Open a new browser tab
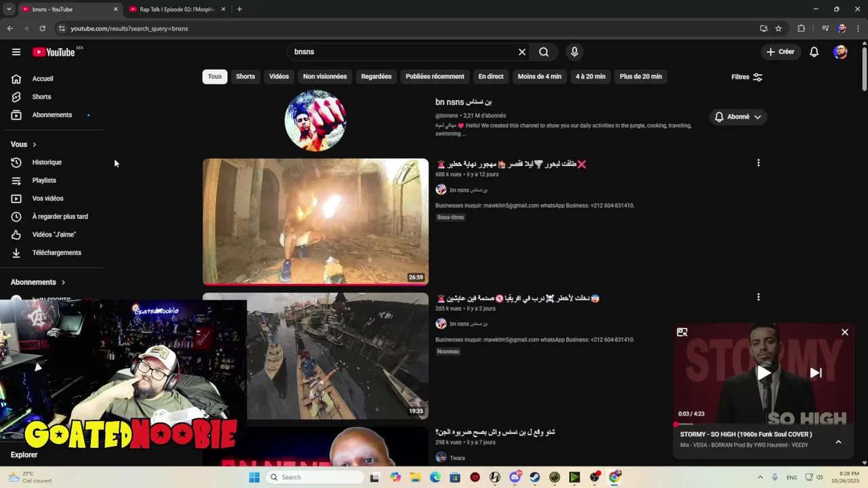 (x=239, y=9)
